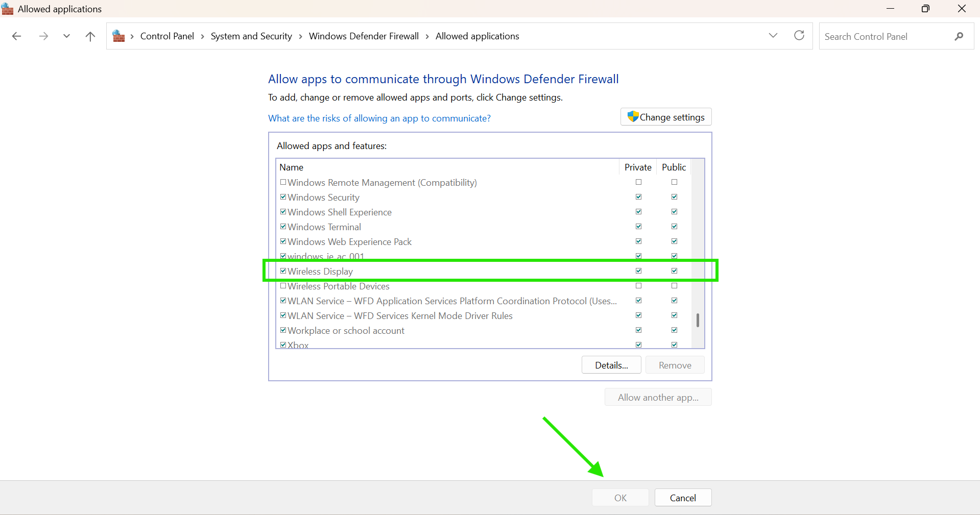Open the recent locations chevron
Image resolution: width=980 pixels, height=515 pixels.
(x=66, y=36)
